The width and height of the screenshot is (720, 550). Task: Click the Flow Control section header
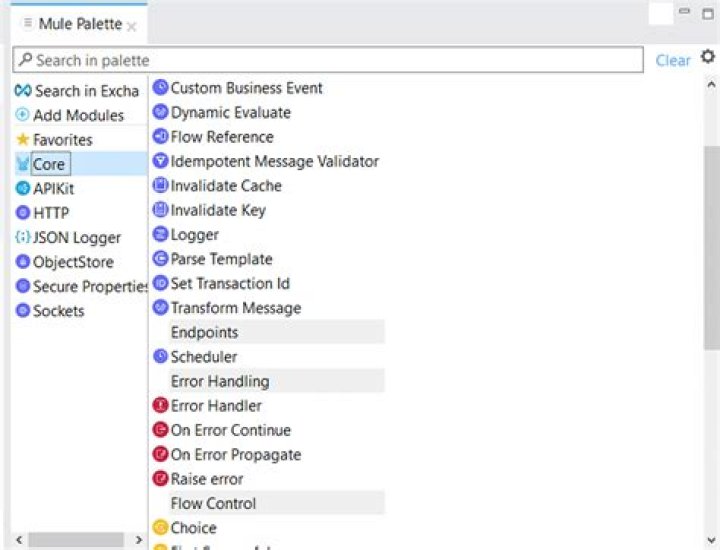pyautogui.click(x=277, y=503)
